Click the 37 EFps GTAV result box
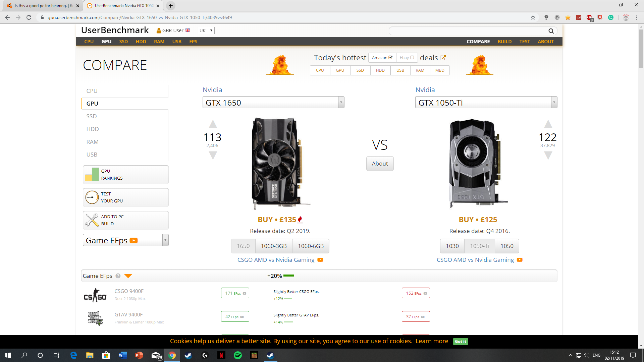The width and height of the screenshot is (644, 362). pyautogui.click(x=416, y=316)
